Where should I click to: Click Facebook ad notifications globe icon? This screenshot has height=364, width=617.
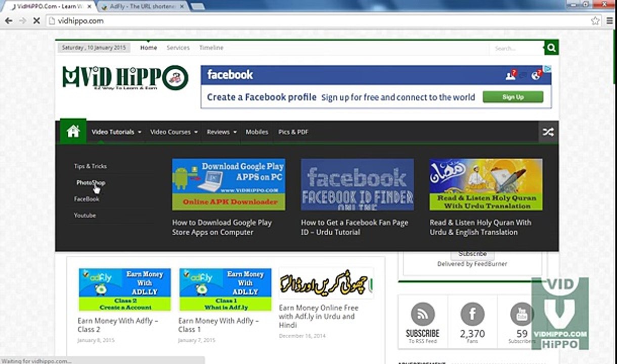click(x=537, y=75)
